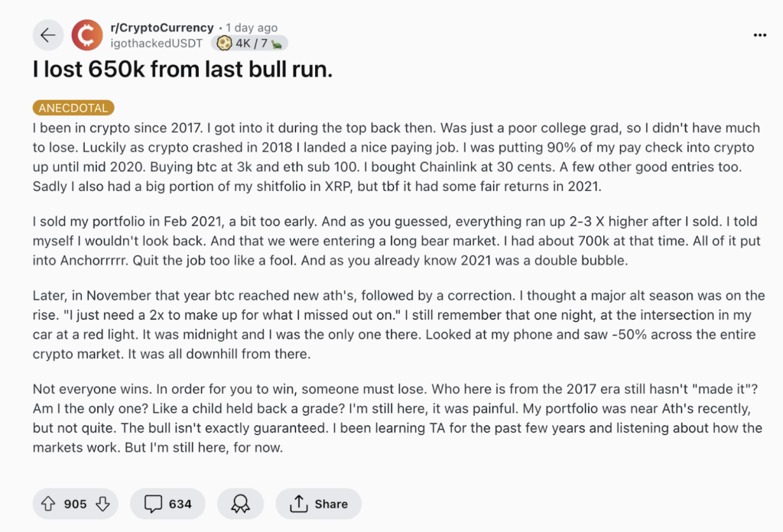Open the three-dot post options menu

point(759,35)
